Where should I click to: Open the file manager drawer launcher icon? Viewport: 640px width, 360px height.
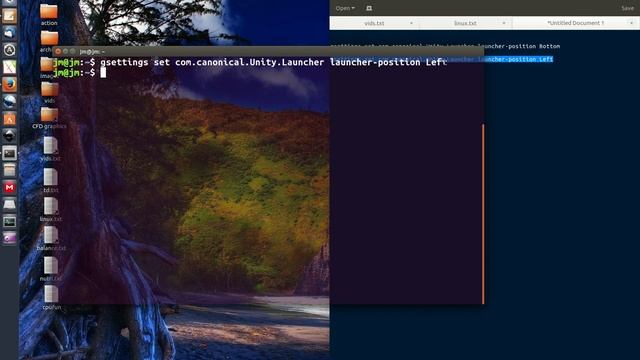pyautogui.click(x=9, y=170)
